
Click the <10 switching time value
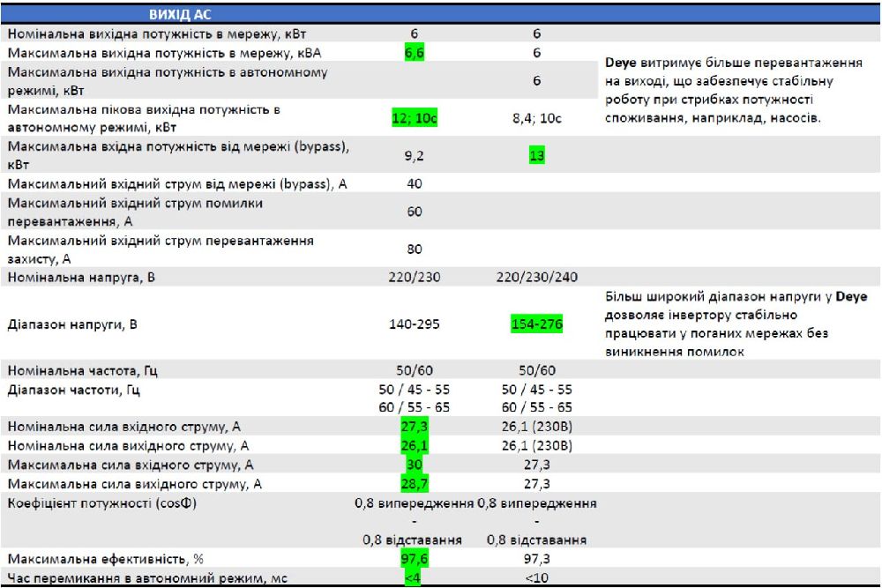click(x=536, y=578)
